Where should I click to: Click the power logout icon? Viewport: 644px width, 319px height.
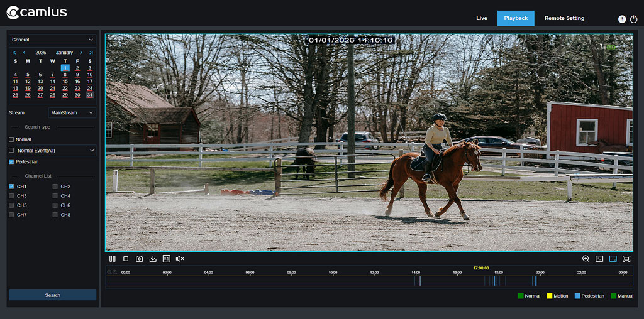point(634,19)
